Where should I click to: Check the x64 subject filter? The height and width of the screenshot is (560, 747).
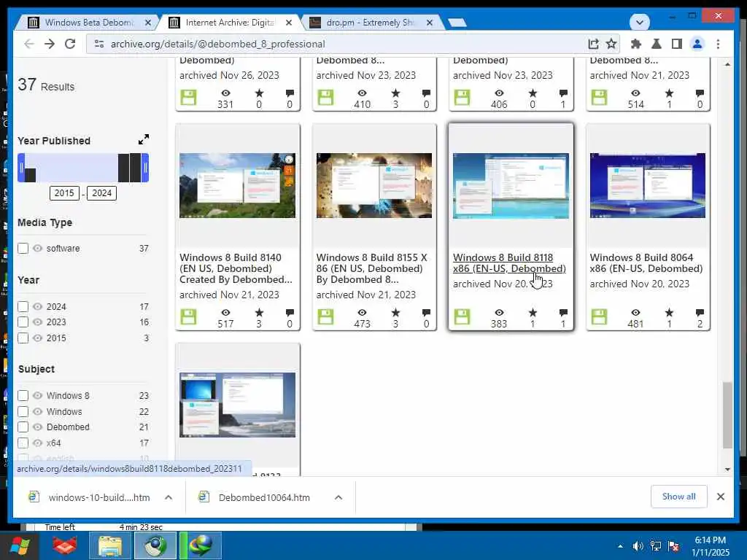[23, 443]
